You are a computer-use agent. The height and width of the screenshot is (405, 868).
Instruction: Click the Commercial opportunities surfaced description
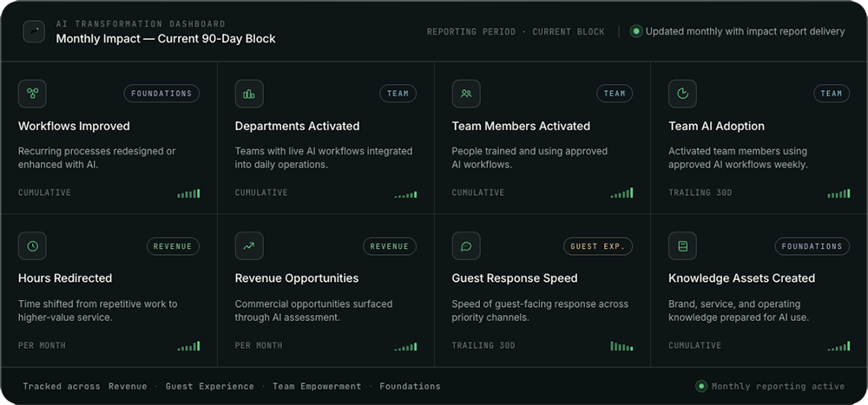pyautogui.click(x=314, y=310)
